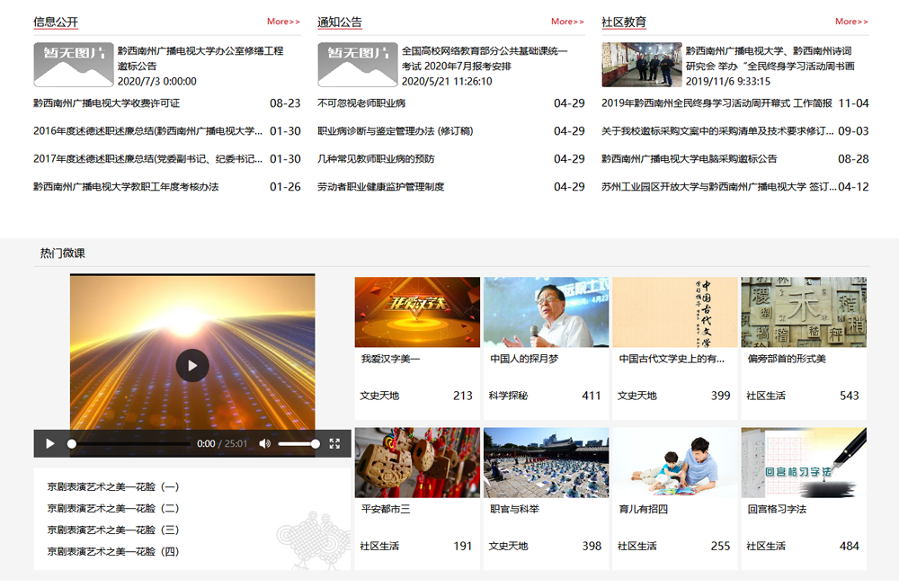
Task: Open the 社区教育 news photo thumbnail
Action: pyautogui.click(x=628, y=65)
